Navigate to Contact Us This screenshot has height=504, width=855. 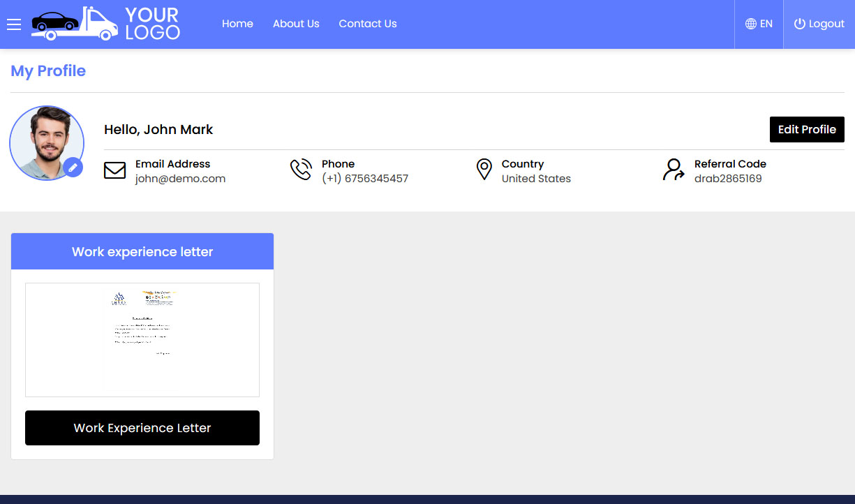coord(368,24)
